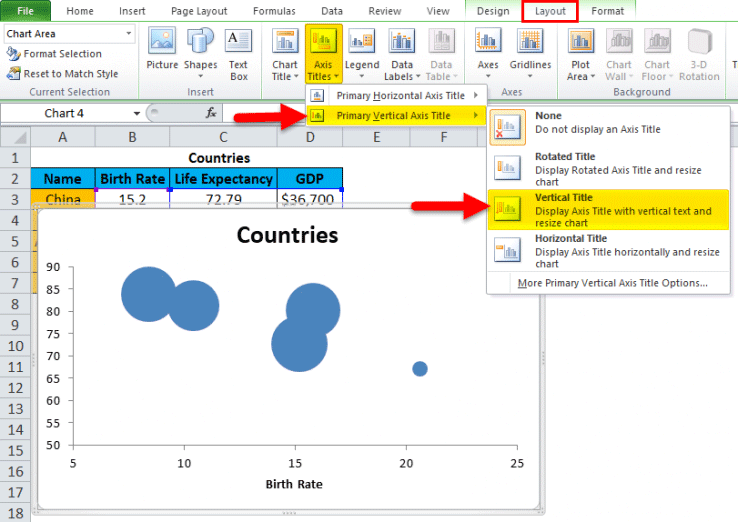Switch to the chart Format tab
This screenshot has width=738, height=522.
(607, 11)
